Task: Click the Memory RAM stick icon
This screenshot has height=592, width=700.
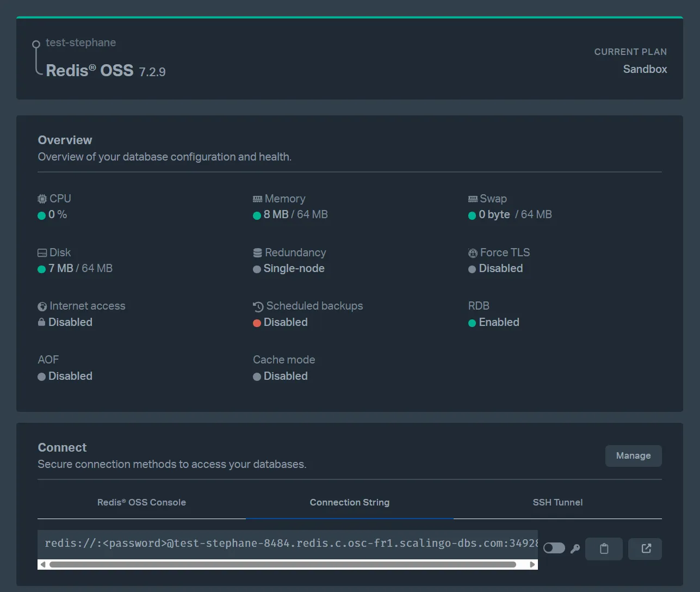Action: click(257, 198)
